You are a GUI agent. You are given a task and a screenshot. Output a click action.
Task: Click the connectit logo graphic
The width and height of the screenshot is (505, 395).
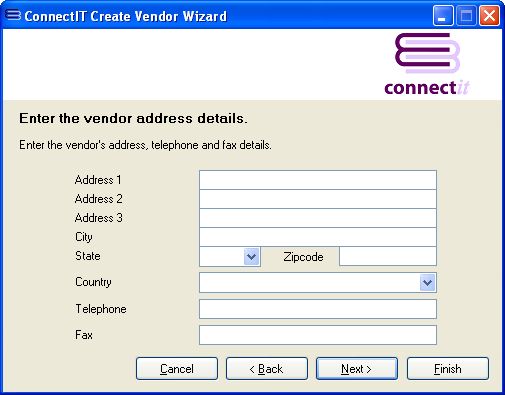pyautogui.click(x=427, y=64)
